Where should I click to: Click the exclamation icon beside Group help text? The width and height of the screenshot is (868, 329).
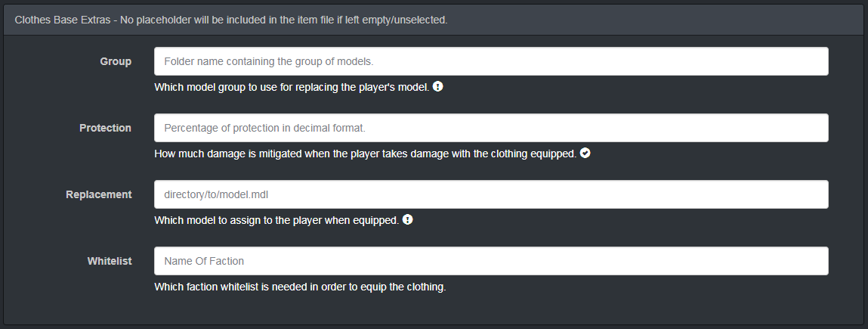(x=438, y=87)
